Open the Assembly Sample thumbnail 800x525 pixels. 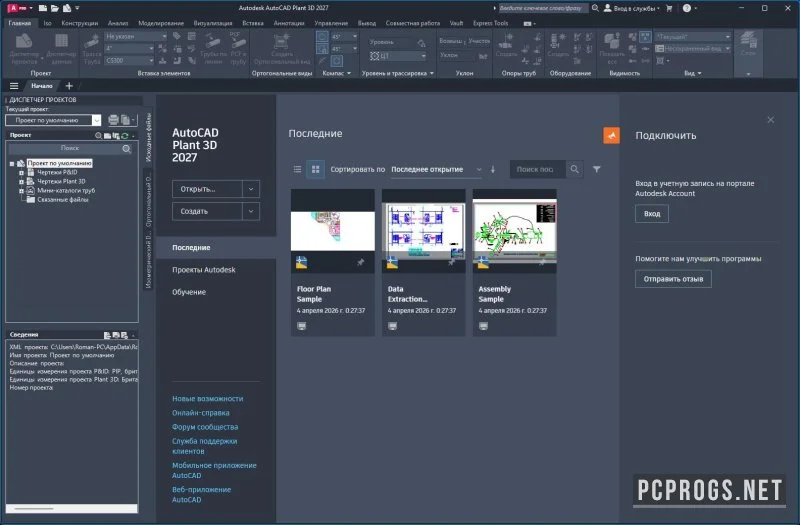(514, 231)
